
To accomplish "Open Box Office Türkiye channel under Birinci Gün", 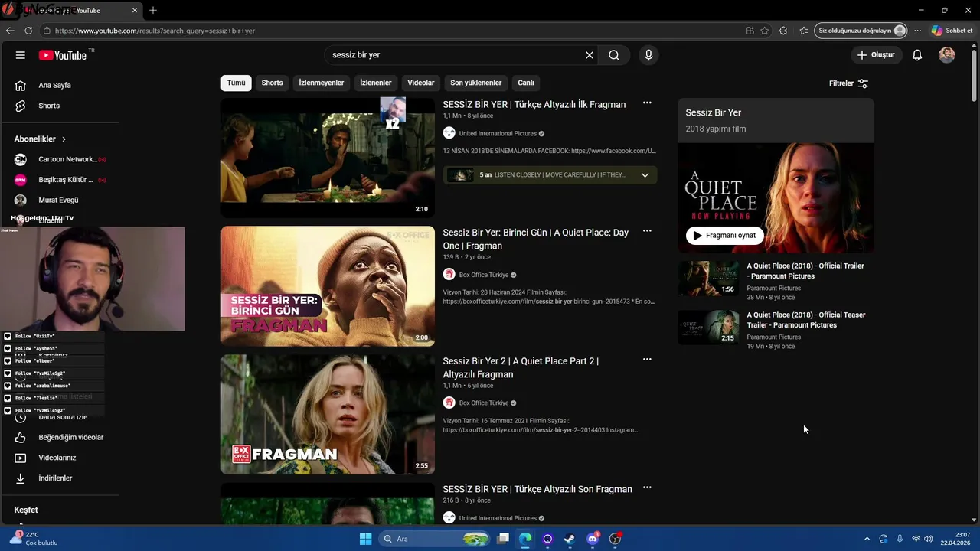I will tap(484, 275).
